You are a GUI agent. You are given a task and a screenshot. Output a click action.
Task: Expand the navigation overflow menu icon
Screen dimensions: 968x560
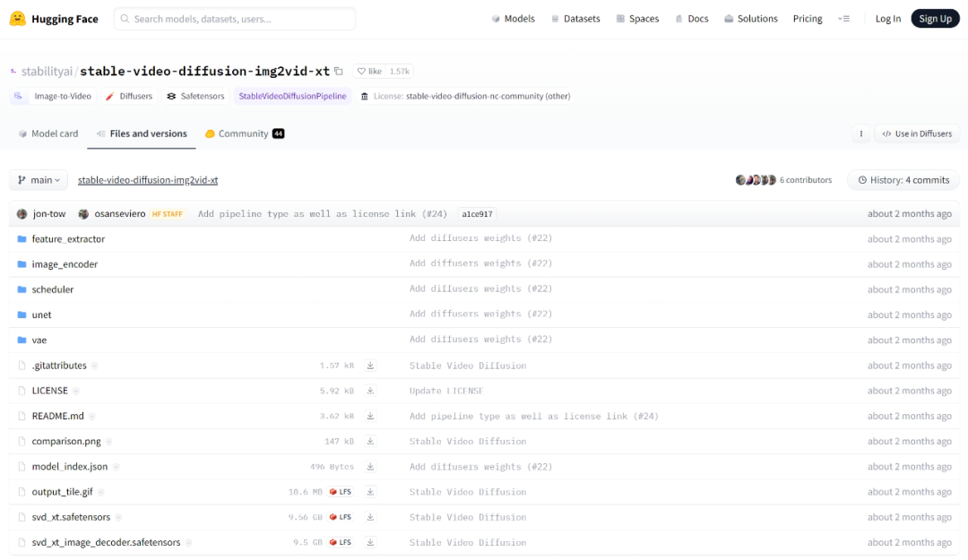click(x=844, y=19)
